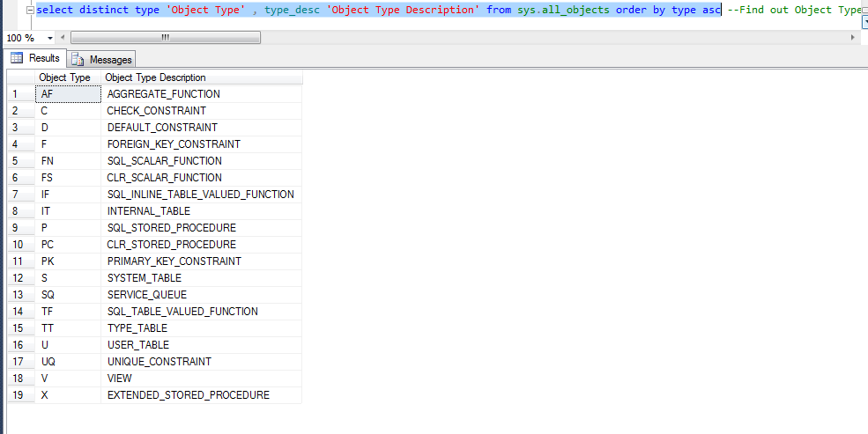Switch to the Results tab
Viewport: 868px width, 434px height.
(35, 59)
